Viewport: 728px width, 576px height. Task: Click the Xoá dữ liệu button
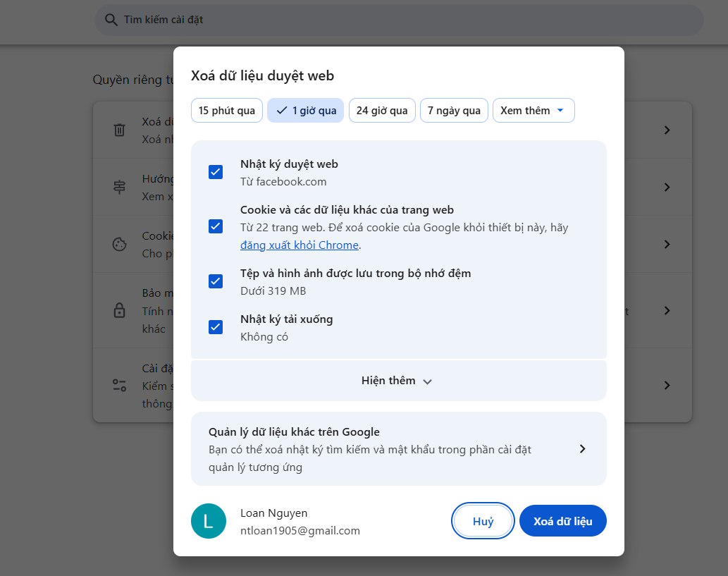[x=562, y=521]
